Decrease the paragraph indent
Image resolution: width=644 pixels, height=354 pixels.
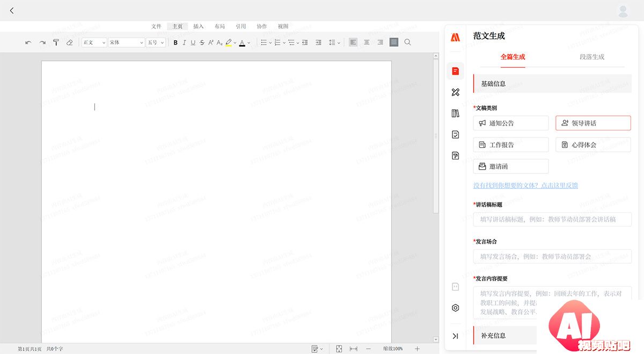pyautogui.click(x=305, y=42)
